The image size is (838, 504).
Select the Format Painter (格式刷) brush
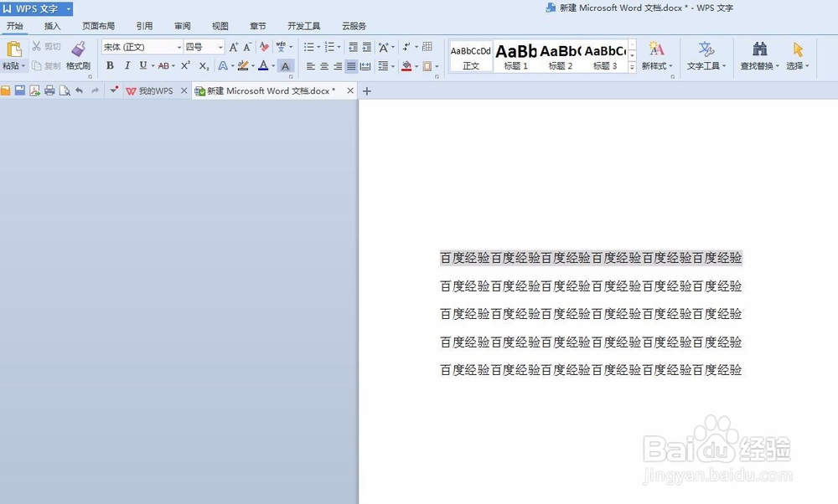tap(78, 49)
